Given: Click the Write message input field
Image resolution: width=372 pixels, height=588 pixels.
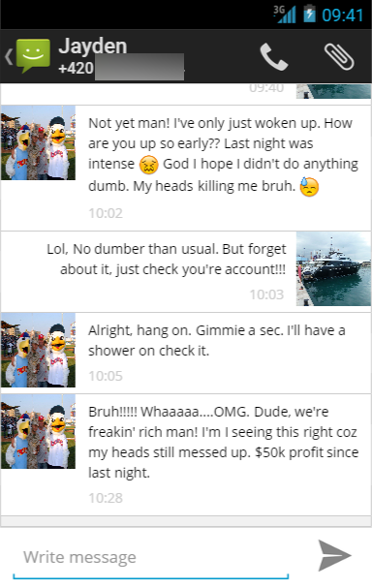Looking at the screenshot, I should (151, 558).
